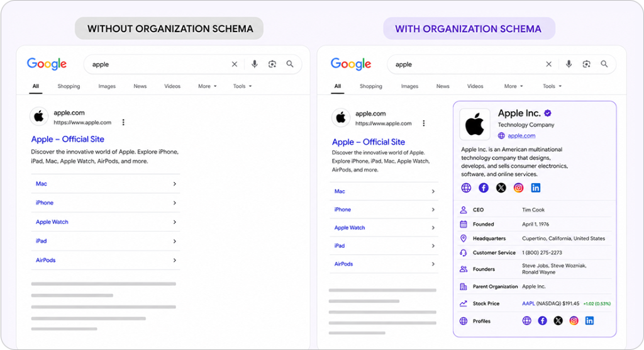Viewport: 644px width, 350px height.
Task: Click the magnifier search icon in left panel
Action: 290,64
